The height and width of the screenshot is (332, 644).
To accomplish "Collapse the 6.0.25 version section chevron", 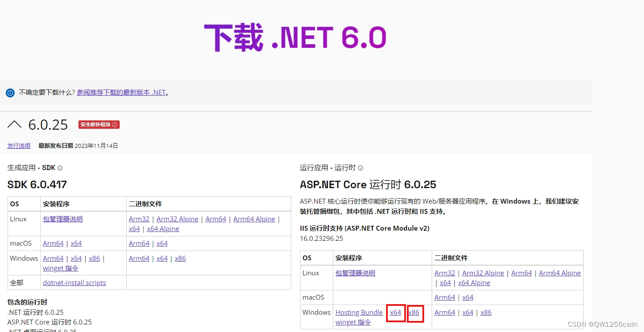I will [x=15, y=124].
